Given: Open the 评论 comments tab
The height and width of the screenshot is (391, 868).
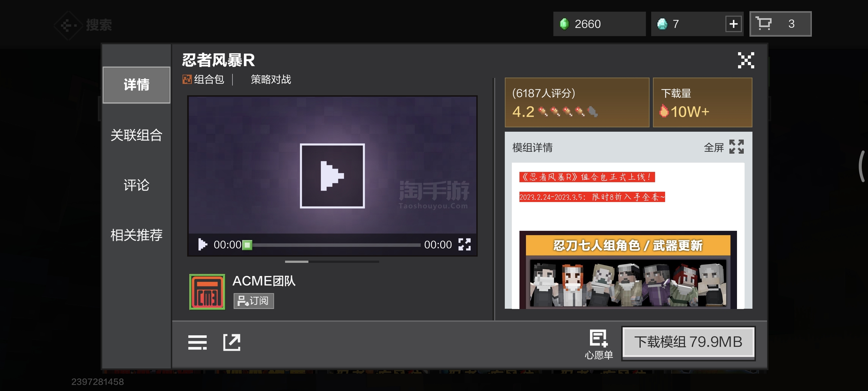Looking at the screenshot, I should click(x=136, y=185).
